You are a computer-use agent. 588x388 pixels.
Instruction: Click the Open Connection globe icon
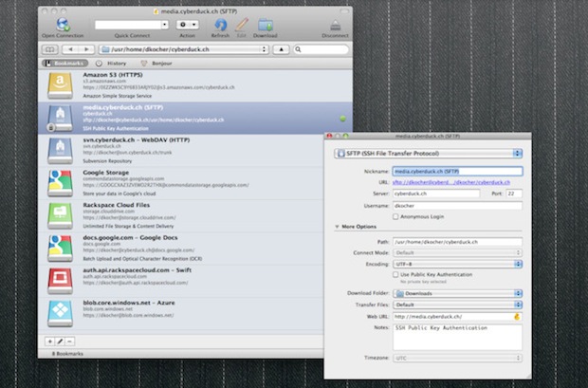pyautogui.click(x=63, y=25)
